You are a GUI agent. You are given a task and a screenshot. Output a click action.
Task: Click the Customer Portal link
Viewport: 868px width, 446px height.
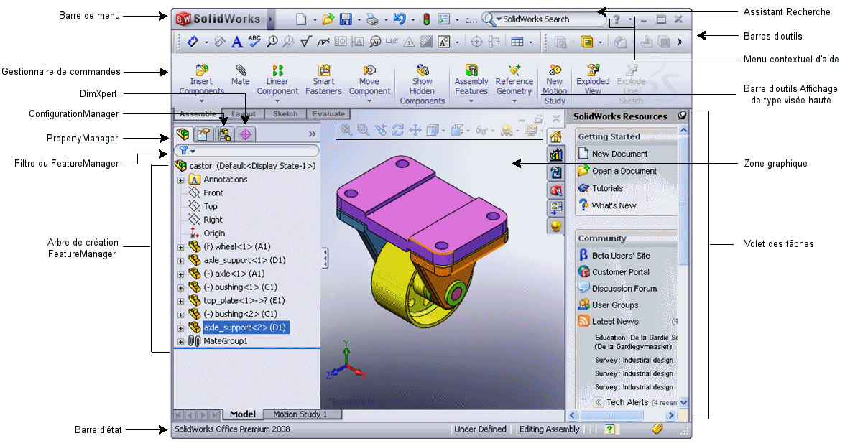621,272
